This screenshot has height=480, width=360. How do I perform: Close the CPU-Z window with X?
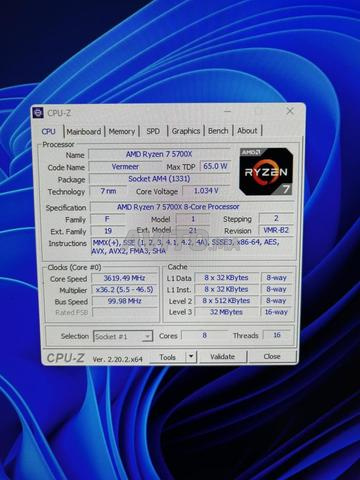click(x=290, y=111)
